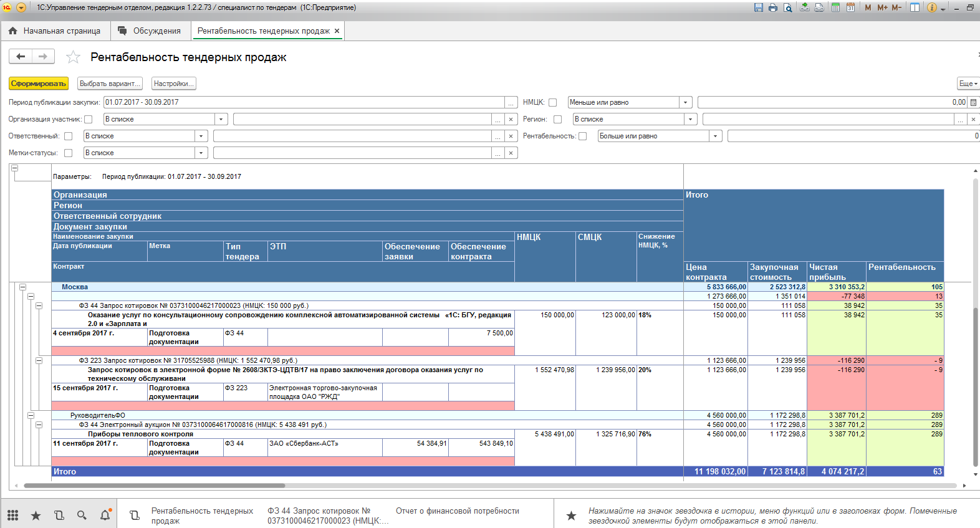Open the functions menu grid icon
Viewport: 980px width, 528px height.
13,515
